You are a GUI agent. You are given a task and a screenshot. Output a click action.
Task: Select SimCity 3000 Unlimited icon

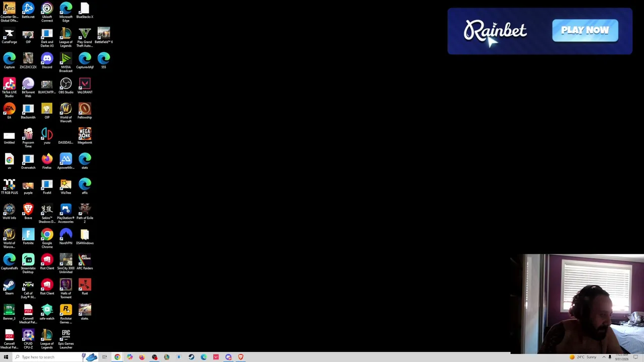click(66, 263)
